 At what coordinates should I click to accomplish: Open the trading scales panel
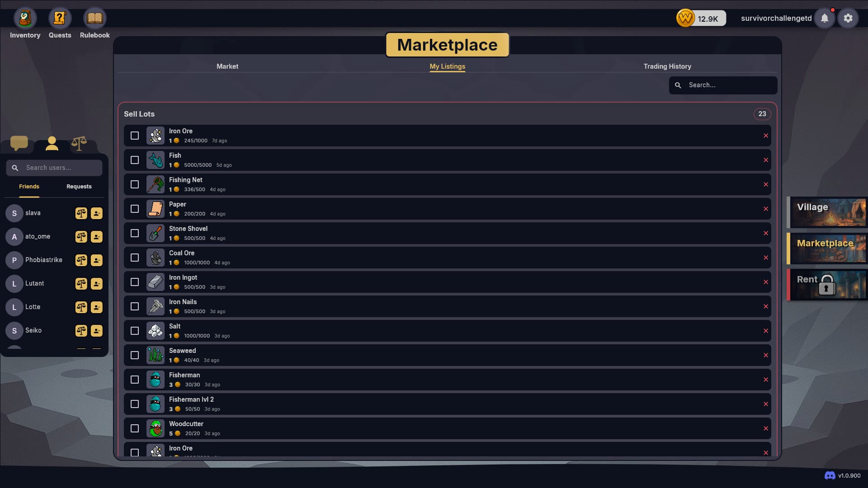[79, 144]
